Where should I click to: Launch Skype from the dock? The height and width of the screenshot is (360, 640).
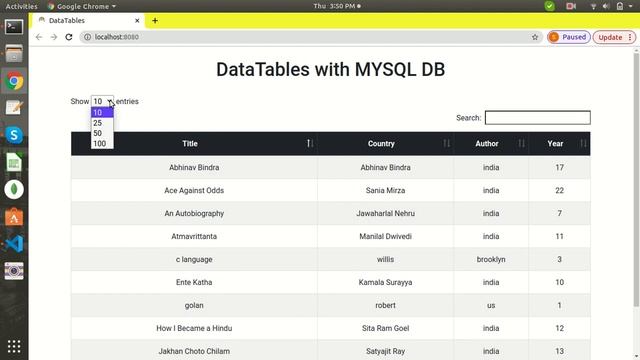tap(14, 135)
